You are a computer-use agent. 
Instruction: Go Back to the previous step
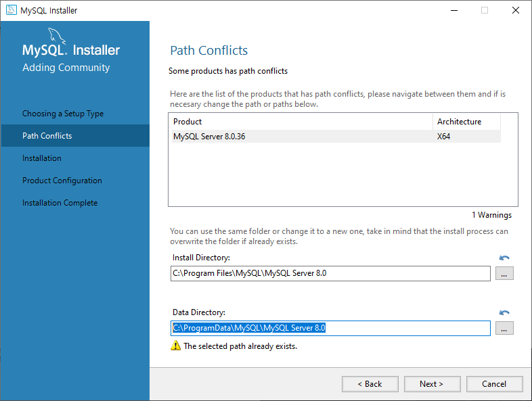[x=370, y=384]
